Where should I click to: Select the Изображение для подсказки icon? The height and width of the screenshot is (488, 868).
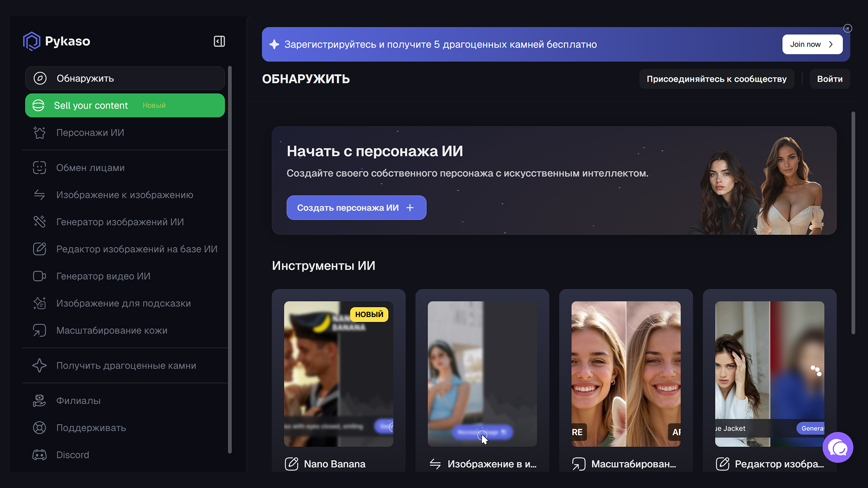coord(40,303)
